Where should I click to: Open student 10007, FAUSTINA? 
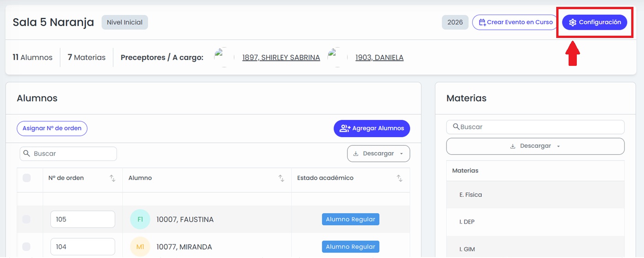tap(185, 220)
